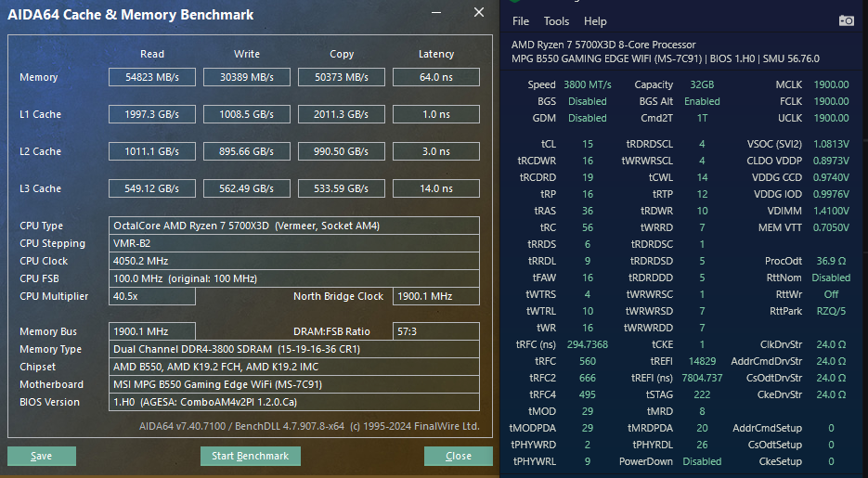
Task: Click the CPU Multiplier value 40.5x
Action: 151,296
